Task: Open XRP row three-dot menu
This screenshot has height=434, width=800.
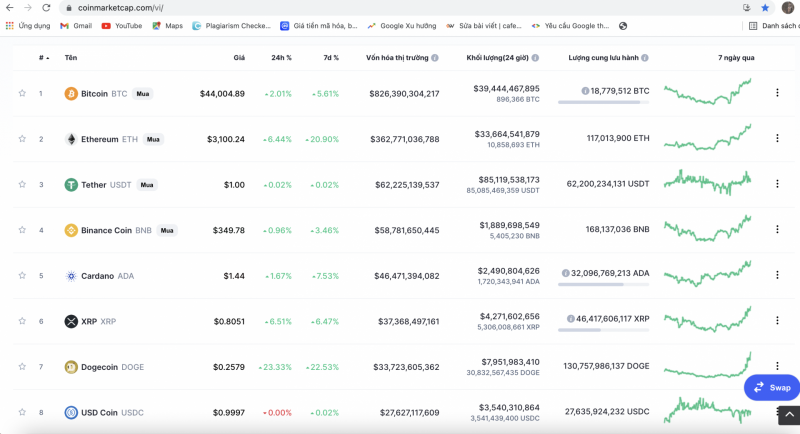Action: click(x=777, y=320)
